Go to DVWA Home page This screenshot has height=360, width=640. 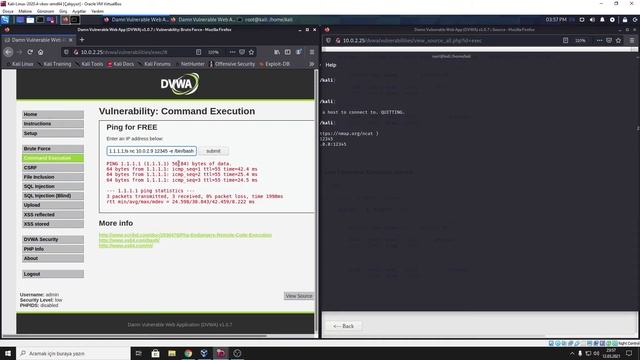pyautogui.click(x=53, y=114)
